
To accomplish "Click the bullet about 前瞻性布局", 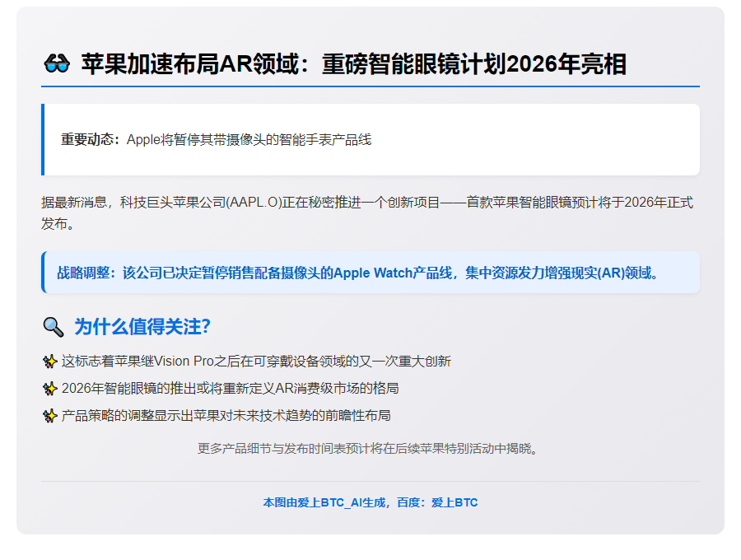I will pos(226,416).
